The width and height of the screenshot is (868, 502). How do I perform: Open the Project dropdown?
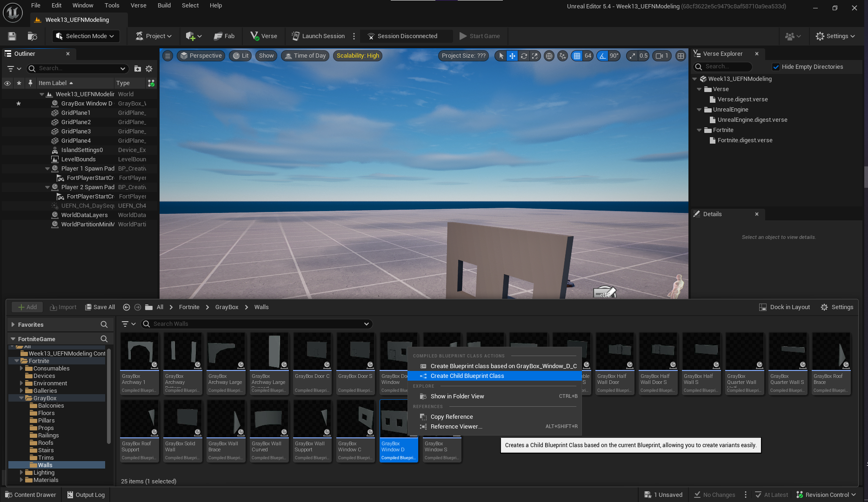pyautogui.click(x=154, y=36)
